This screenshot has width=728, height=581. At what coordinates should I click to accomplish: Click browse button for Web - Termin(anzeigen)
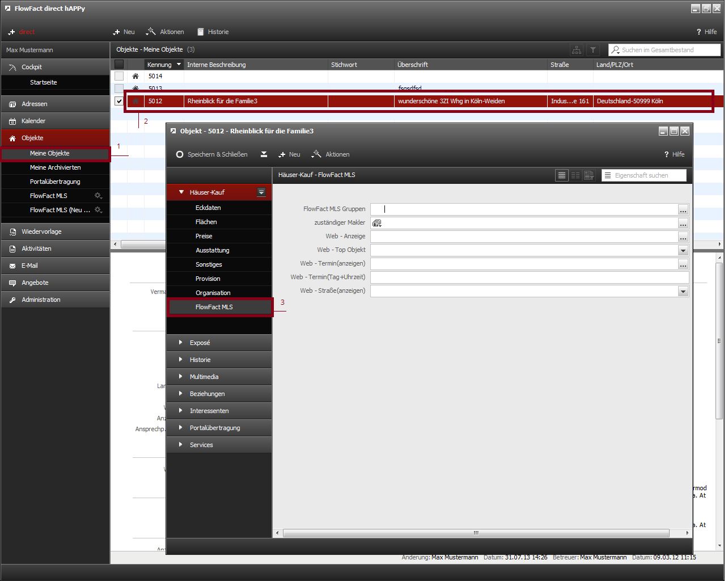click(683, 264)
